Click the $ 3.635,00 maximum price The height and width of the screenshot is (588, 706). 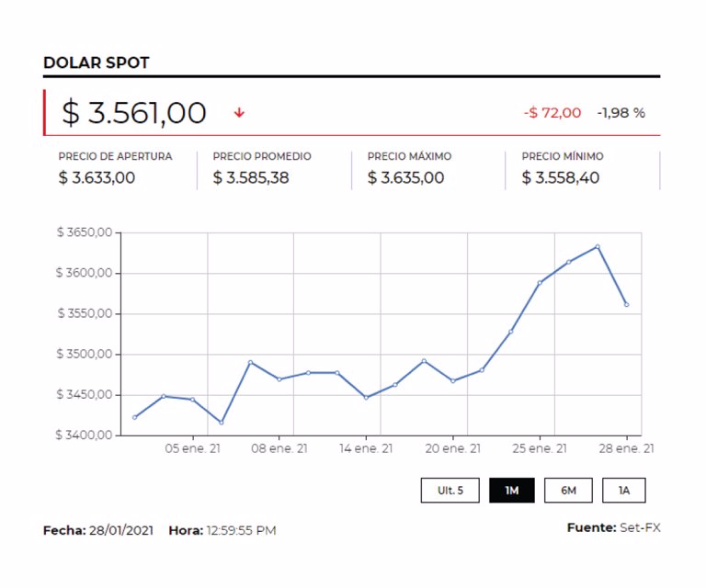click(x=405, y=177)
